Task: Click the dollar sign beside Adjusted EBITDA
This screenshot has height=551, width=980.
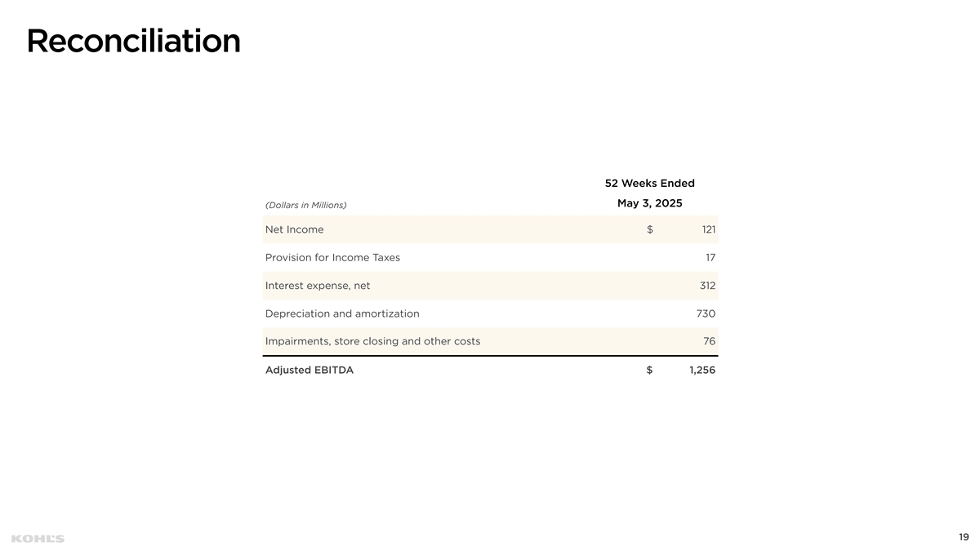Action: (x=649, y=371)
